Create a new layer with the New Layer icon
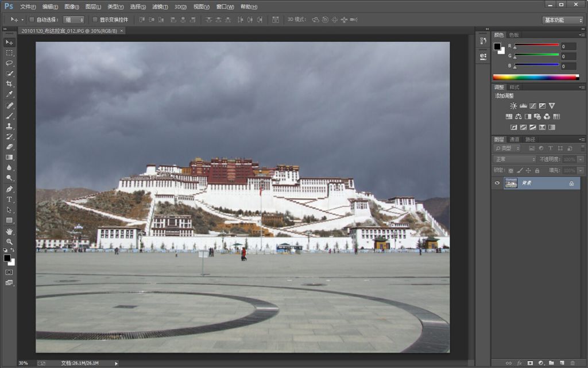 (562, 362)
